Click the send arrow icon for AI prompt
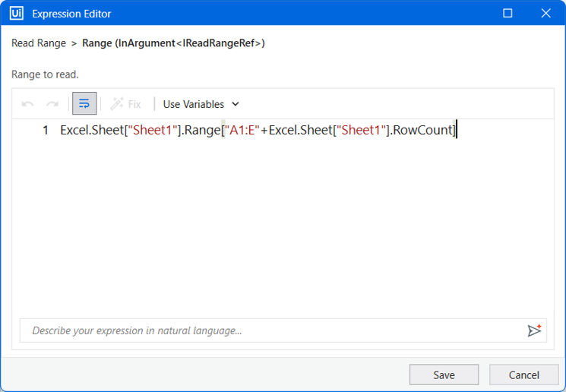 click(x=534, y=330)
